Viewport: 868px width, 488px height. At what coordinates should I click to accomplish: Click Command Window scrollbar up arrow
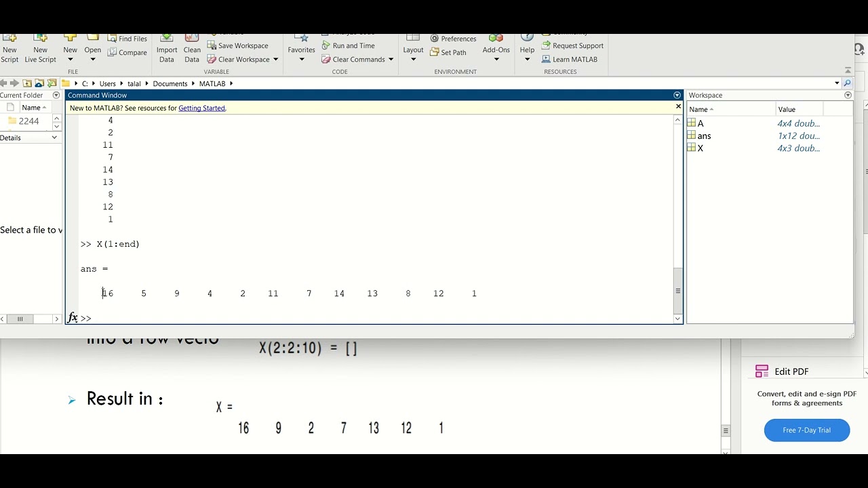click(x=677, y=119)
